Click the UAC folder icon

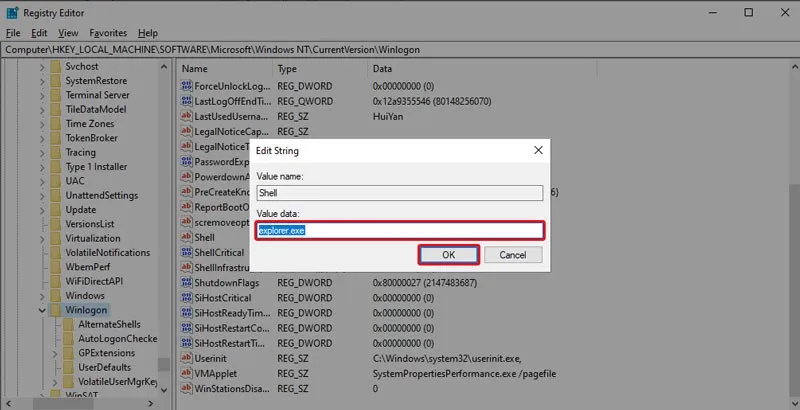(56, 181)
